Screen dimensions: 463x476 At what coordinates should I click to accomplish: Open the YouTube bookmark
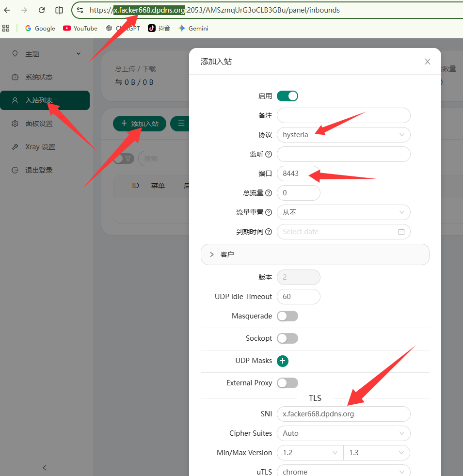80,28
